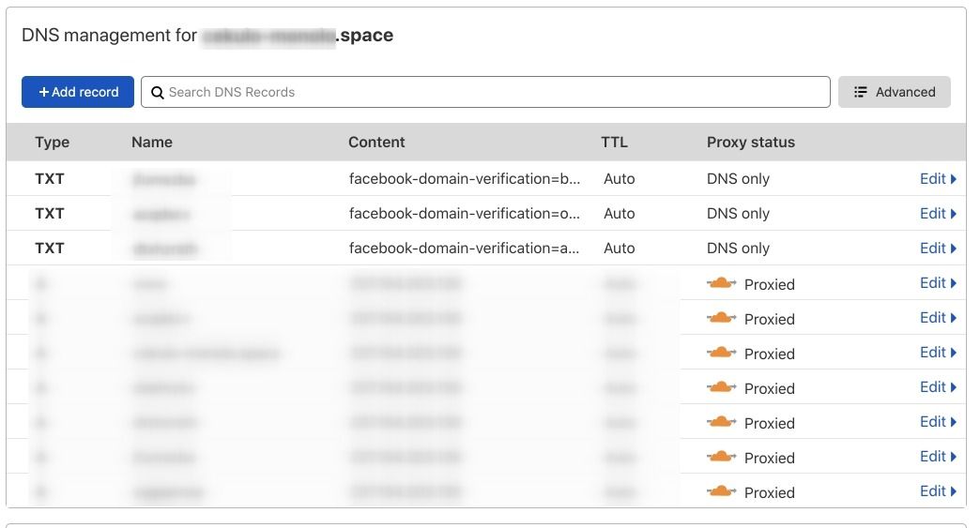The height and width of the screenshot is (528, 980).
Task: Click the cloud icon in third Proxied row
Action: tap(721, 353)
